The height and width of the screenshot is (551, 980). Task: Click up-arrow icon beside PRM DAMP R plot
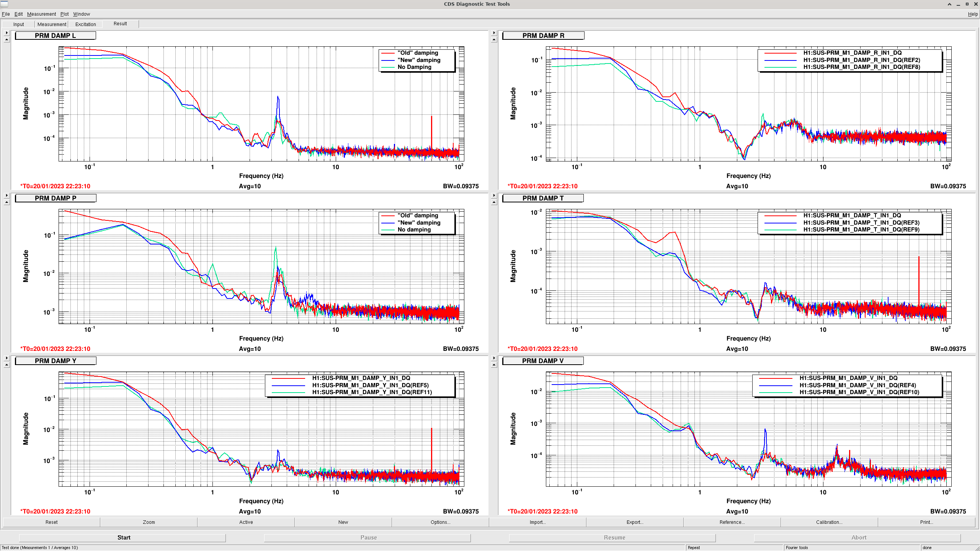(494, 40)
